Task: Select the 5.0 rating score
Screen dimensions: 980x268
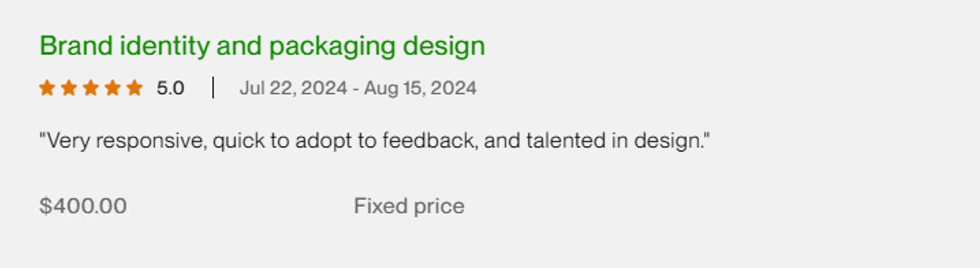Action: [170, 88]
